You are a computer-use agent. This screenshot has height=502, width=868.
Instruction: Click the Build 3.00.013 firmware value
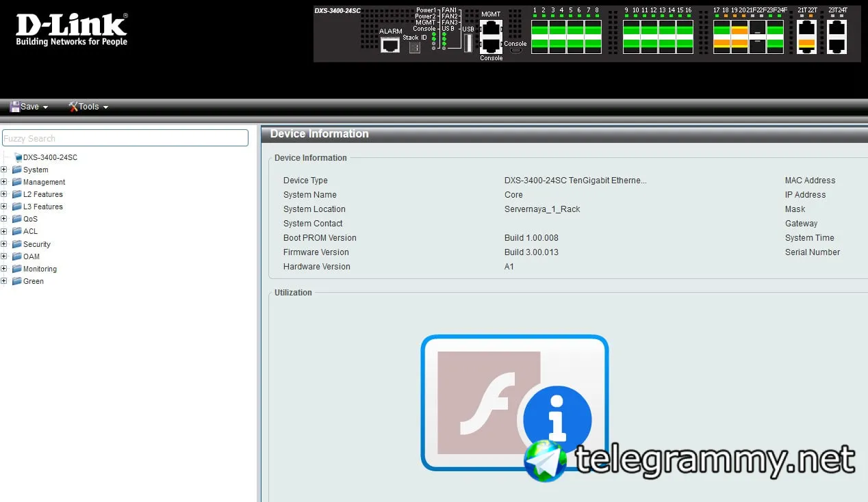point(531,252)
